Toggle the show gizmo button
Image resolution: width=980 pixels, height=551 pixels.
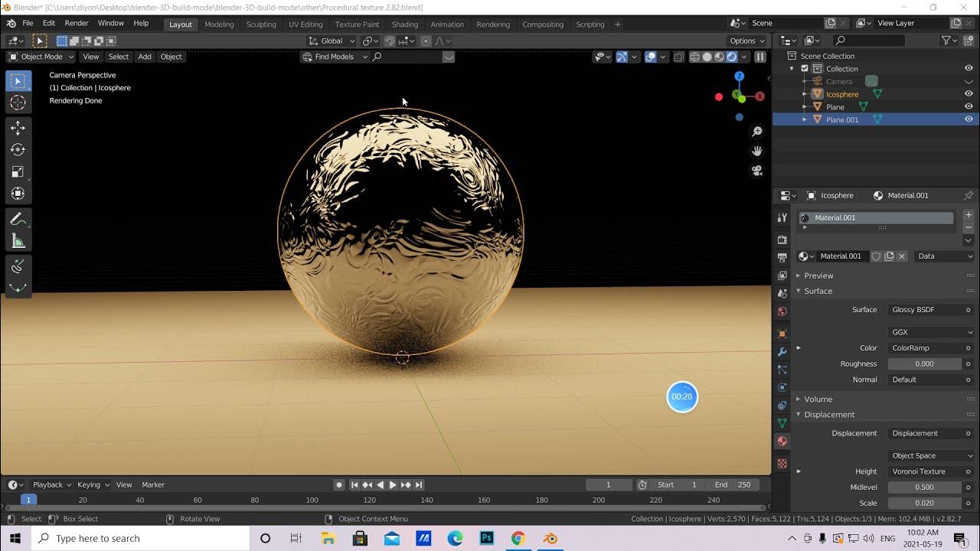tap(622, 57)
